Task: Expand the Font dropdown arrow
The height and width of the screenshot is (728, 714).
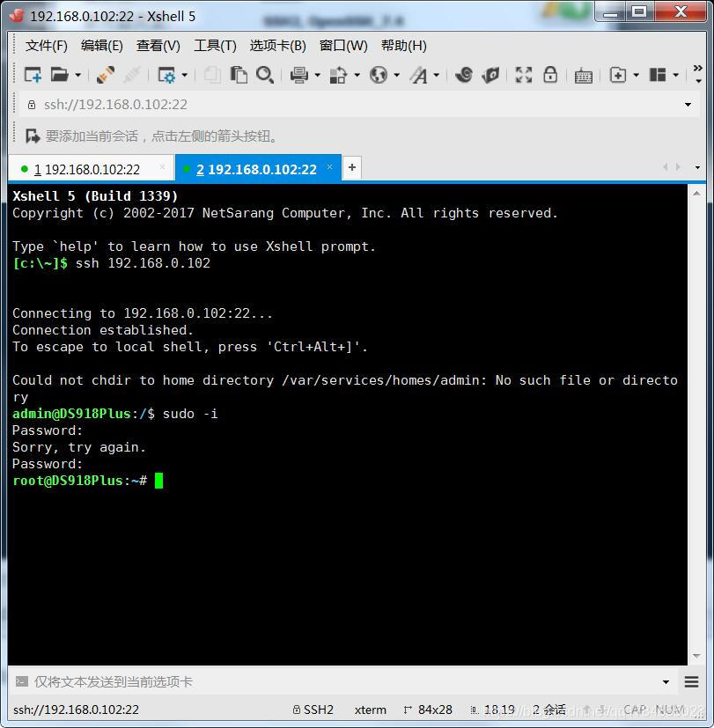Action: 437,75
